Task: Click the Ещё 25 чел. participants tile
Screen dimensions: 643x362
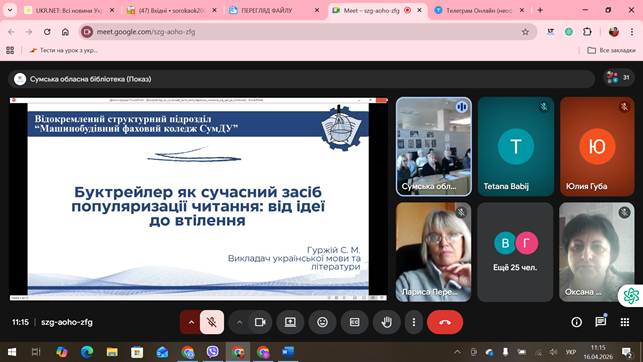Action: (x=515, y=252)
